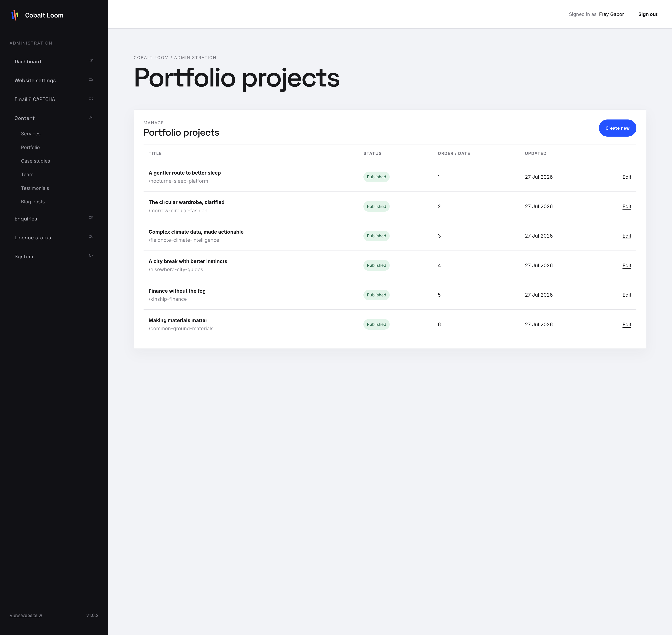Click the slug /kinship-finance

[x=168, y=299]
